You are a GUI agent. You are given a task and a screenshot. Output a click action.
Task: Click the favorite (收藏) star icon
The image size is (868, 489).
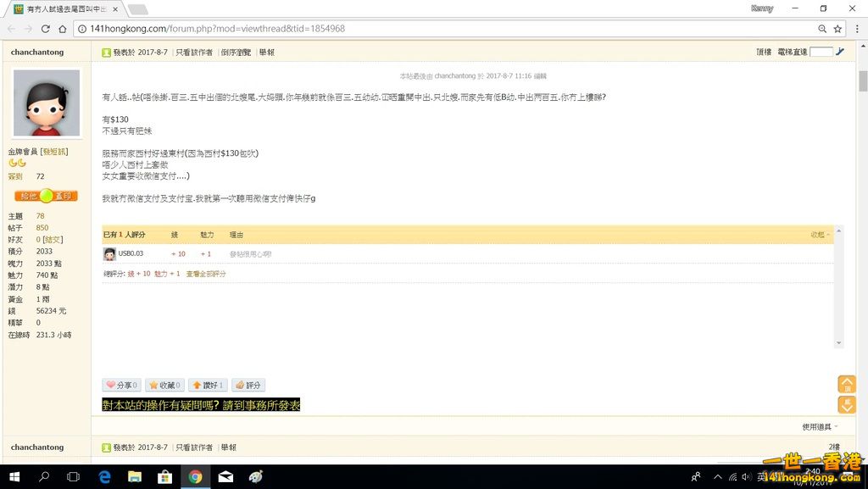[153, 385]
